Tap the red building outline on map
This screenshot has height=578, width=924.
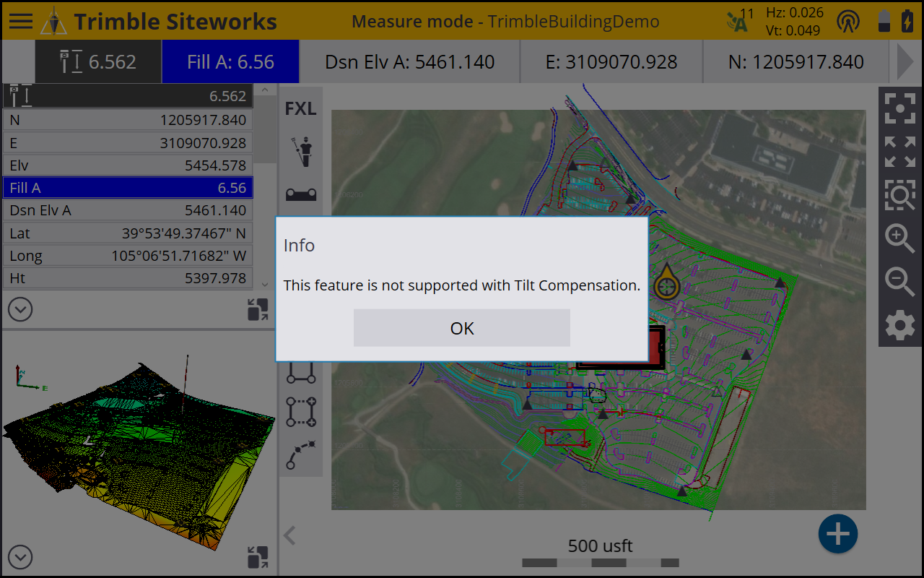(x=657, y=348)
